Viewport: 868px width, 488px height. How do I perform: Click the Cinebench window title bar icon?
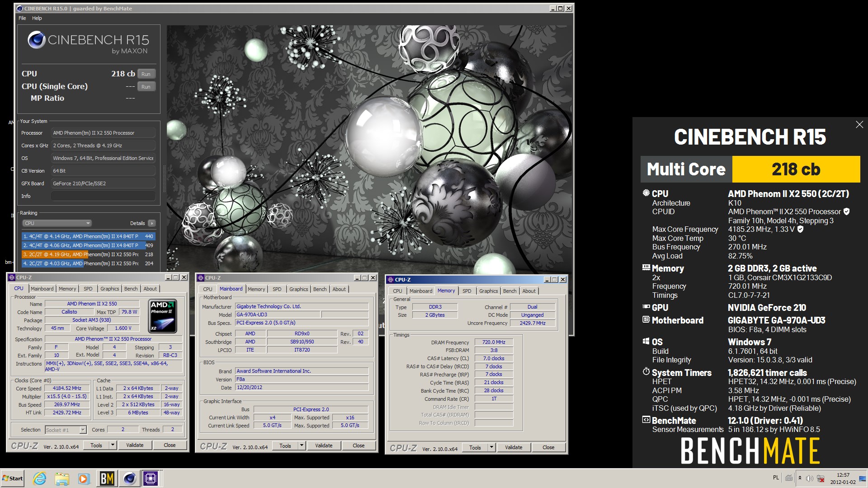19,9
